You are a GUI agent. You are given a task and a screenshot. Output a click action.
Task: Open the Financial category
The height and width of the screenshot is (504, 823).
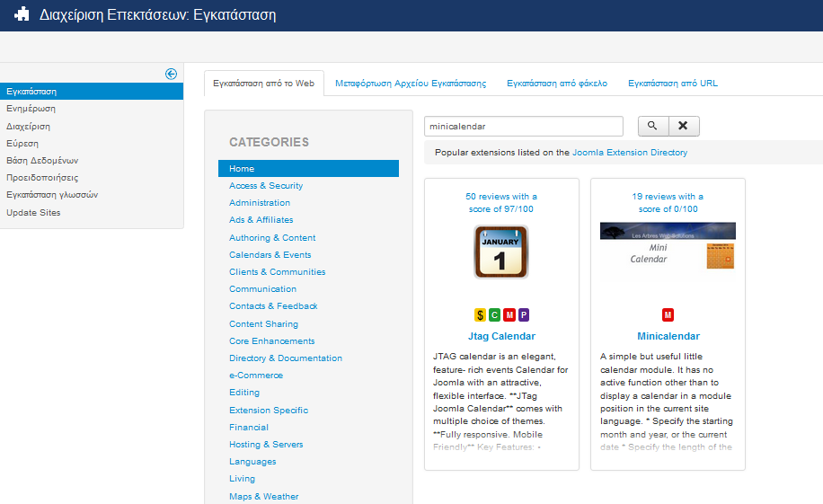click(x=248, y=428)
